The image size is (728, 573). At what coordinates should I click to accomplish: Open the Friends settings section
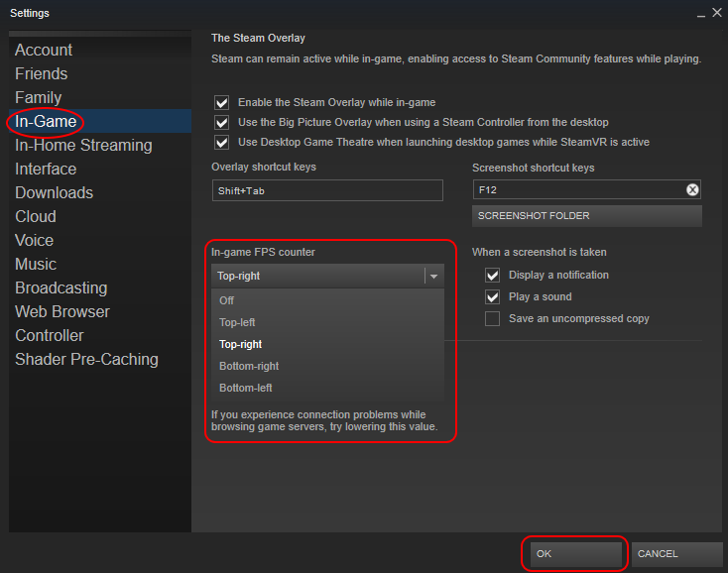(100, 73)
